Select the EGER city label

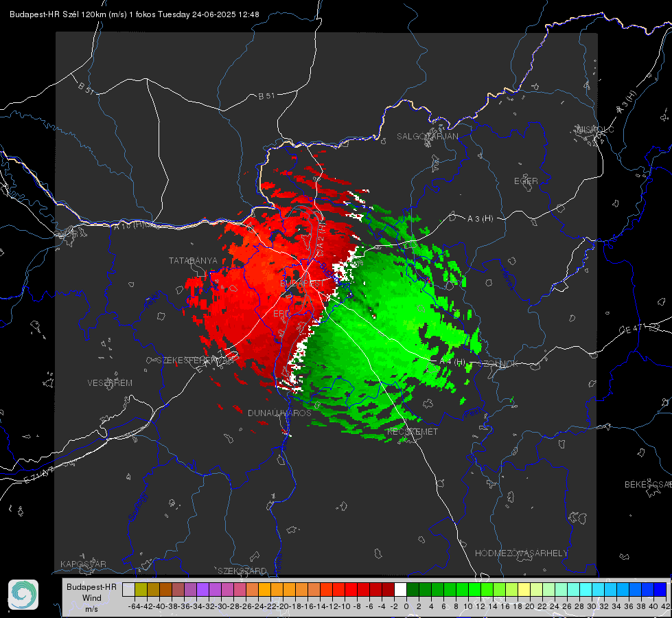point(526,181)
